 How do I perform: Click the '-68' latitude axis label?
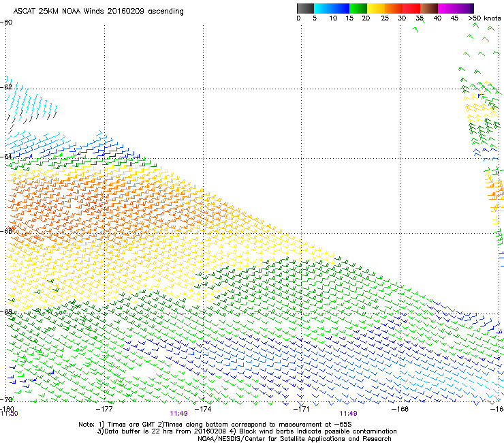(x=6, y=311)
